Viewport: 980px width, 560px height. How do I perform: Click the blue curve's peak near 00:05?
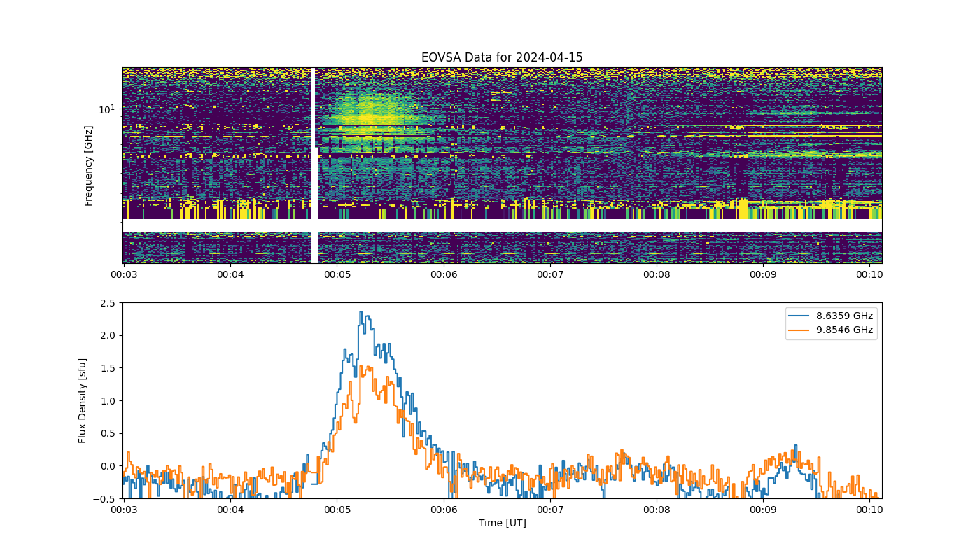361,312
